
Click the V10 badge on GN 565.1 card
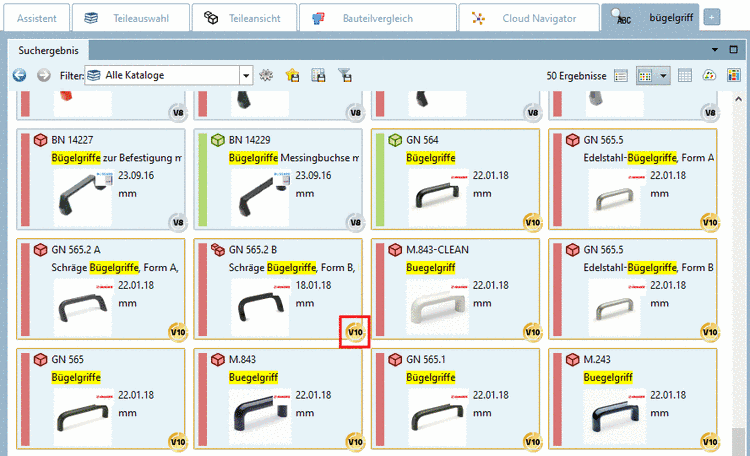pyautogui.click(x=533, y=441)
